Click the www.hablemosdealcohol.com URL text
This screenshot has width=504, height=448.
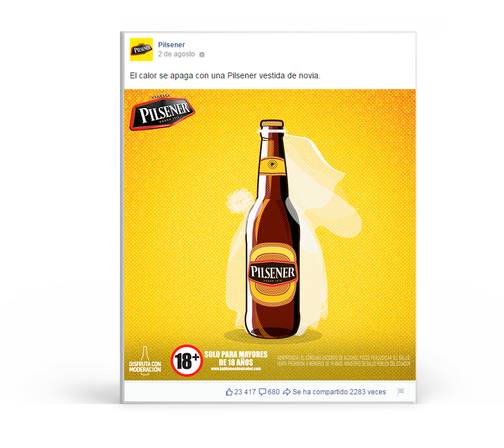[236, 369]
